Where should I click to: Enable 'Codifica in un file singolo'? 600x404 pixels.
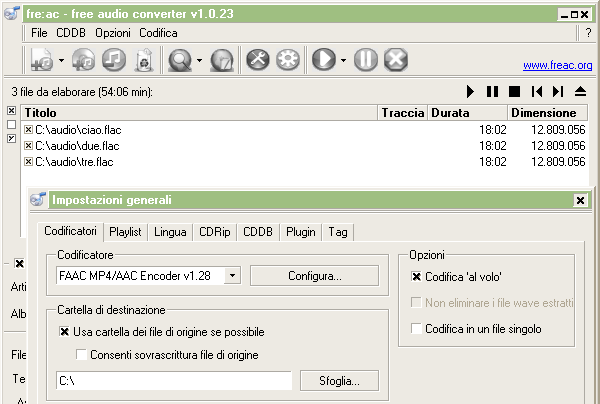(x=418, y=329)
